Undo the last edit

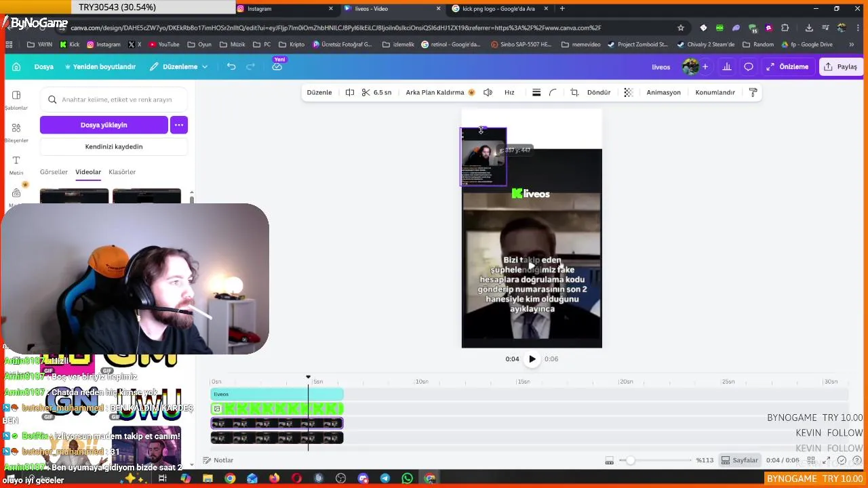[x=231, y=66]
